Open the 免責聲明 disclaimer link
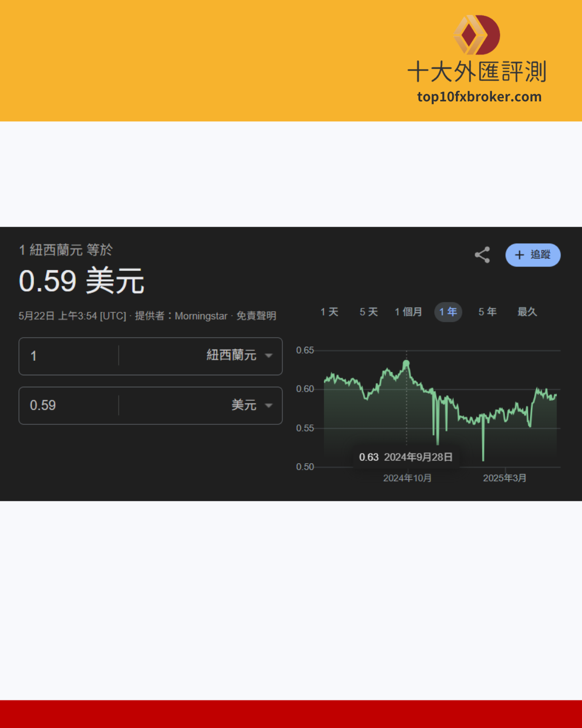The height and width of the screenshot is (728, 582). (x=257, y=316)
